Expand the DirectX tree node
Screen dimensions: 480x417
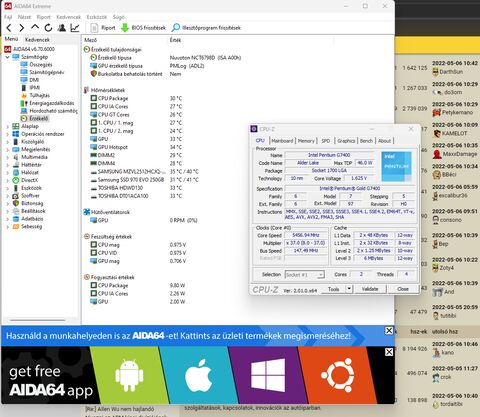click(x=8, y=180)
